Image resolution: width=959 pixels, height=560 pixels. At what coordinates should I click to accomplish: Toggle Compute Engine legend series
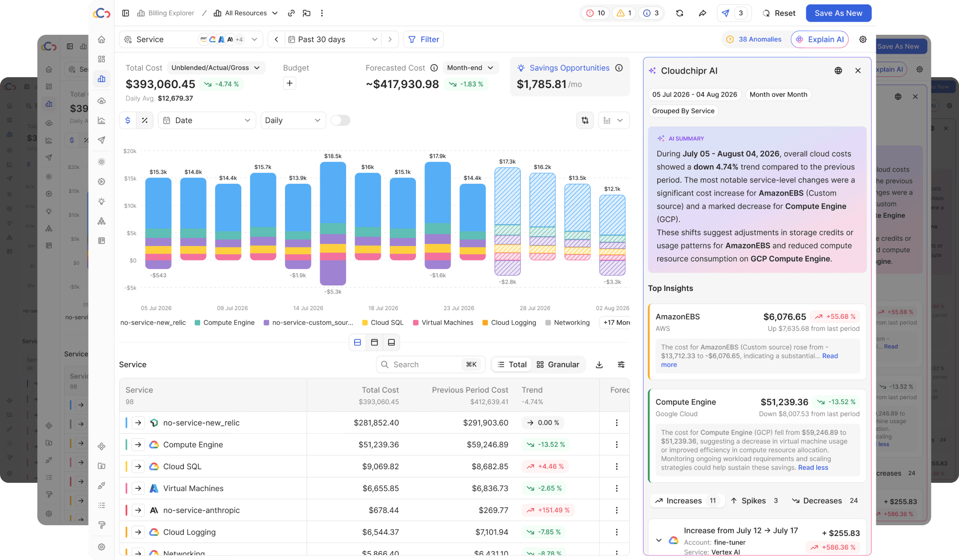[225, 322]
